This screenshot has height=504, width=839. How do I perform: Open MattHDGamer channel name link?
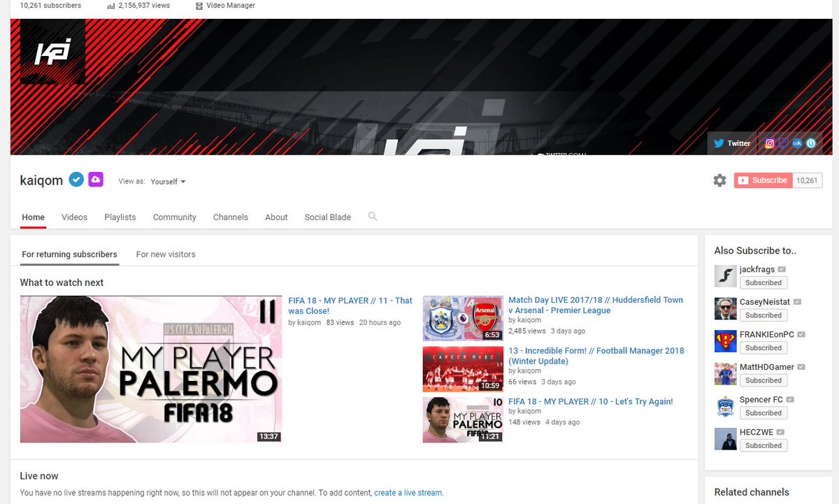(x=767, y=367)
